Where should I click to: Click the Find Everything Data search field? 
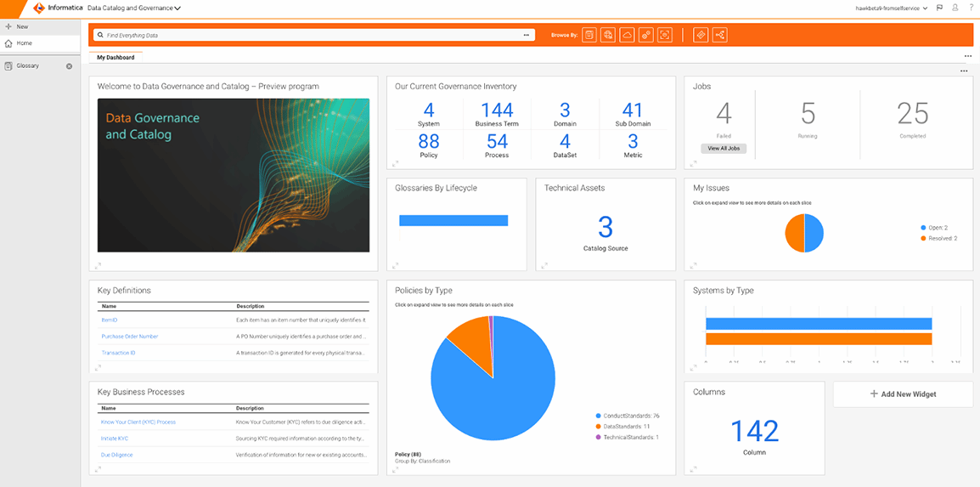(x=314, y=35)
